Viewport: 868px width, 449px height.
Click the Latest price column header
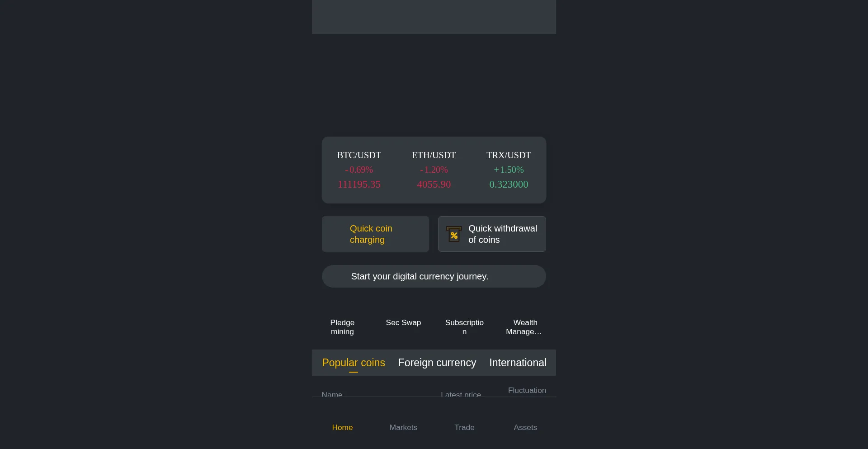(461, 394)
